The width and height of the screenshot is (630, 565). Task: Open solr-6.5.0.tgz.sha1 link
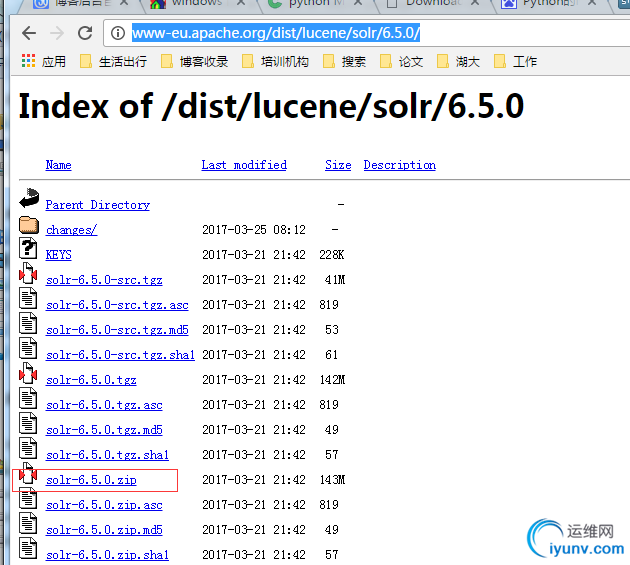(107, 455)
